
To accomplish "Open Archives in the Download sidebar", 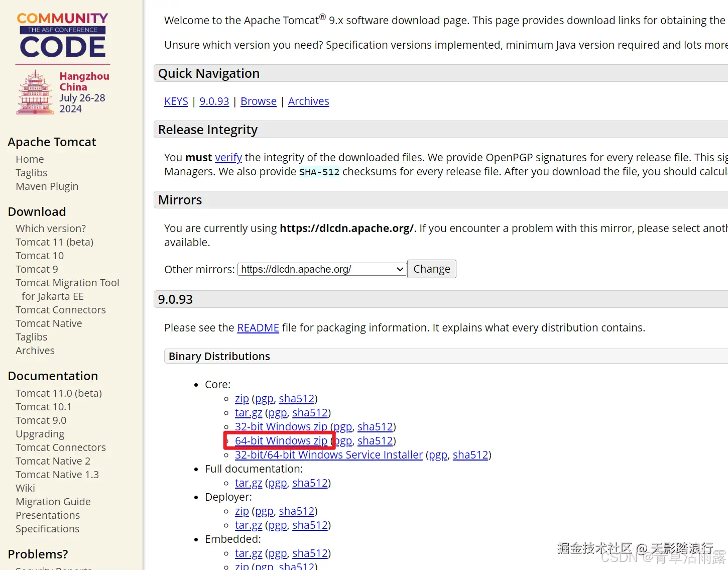I will [35, 351].
